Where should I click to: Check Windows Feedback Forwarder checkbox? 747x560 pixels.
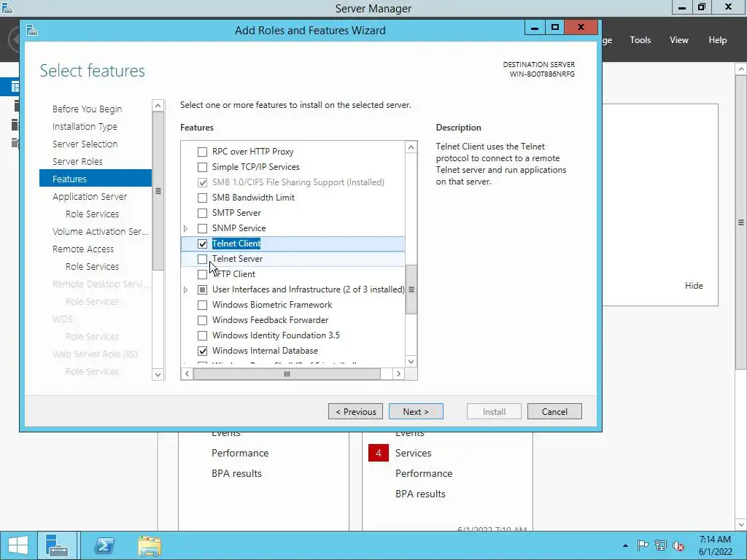click(x=203, y=320)
